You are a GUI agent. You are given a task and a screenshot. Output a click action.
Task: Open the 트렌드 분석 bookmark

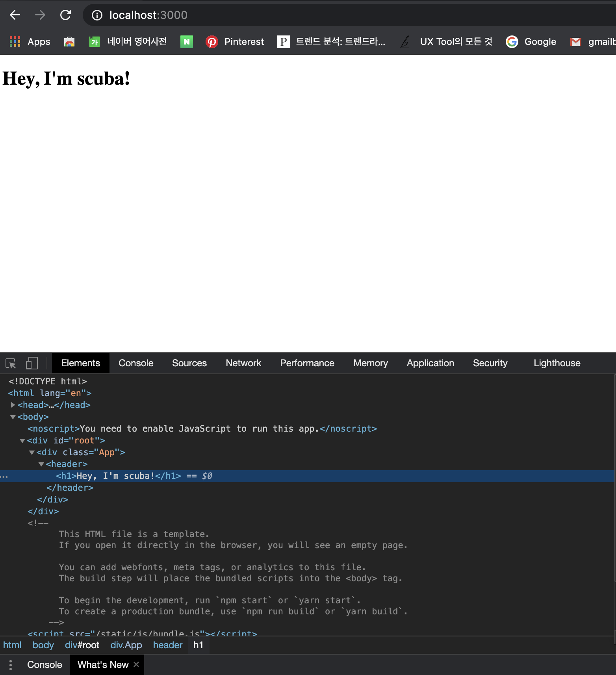pos(331,41)
